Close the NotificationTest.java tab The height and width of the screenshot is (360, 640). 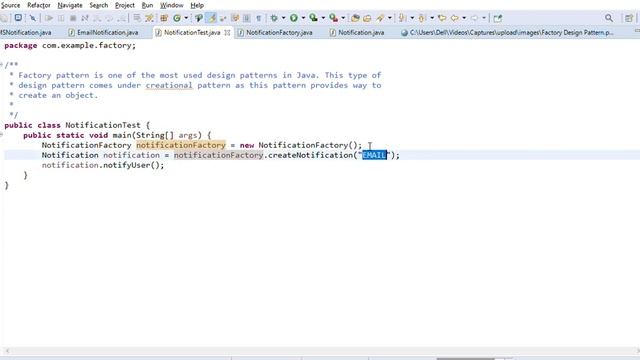(x=227, y=32)
